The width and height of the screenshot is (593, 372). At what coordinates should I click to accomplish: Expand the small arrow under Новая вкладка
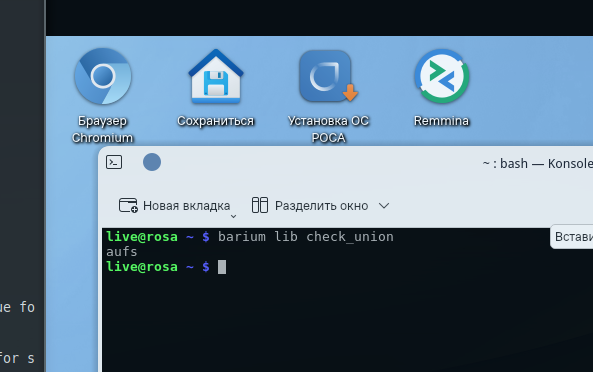click(233, 216)
